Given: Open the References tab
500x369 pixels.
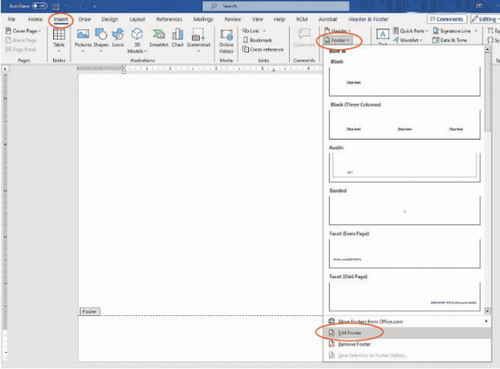Looking at the screenshot, I should pos(169,19).
